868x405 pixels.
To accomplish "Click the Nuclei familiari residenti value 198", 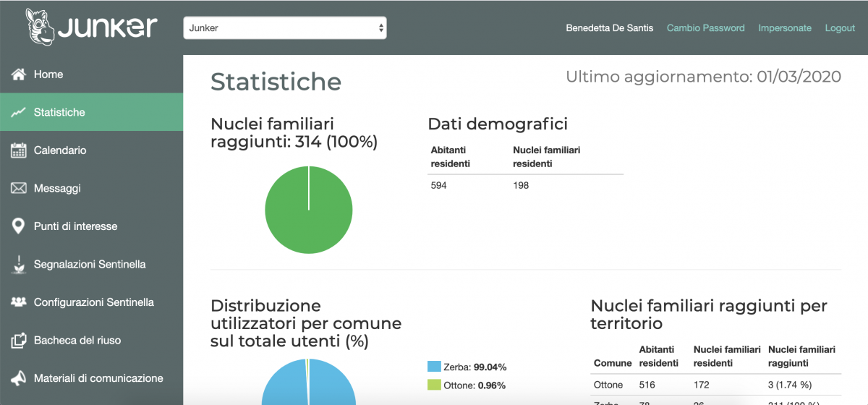I will click(521, 186).
